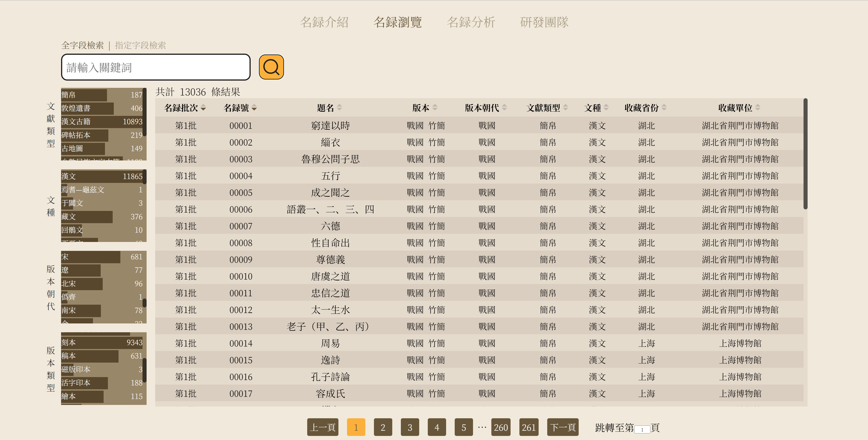Go to last page 261
The image size is (868, 440).
coord(529,427)
